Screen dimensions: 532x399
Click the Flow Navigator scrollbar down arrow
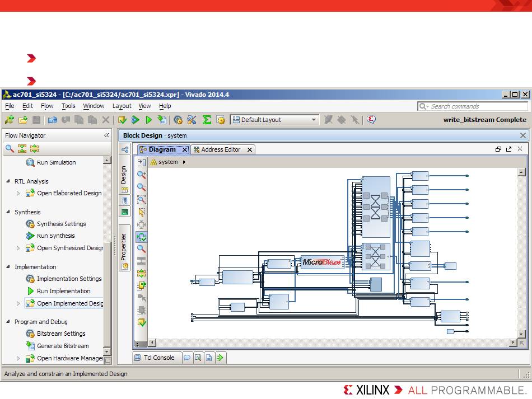[x=107, y=351]
